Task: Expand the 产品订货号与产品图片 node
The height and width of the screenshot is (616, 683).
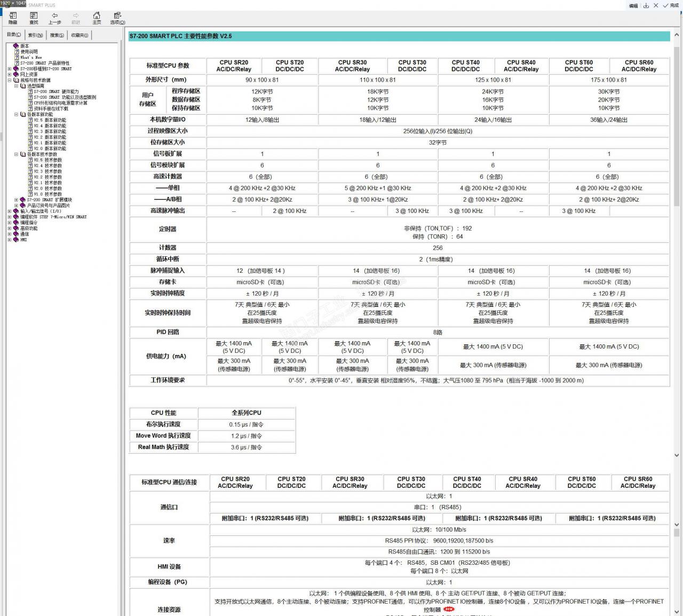Action: click(x=16, y=206)
